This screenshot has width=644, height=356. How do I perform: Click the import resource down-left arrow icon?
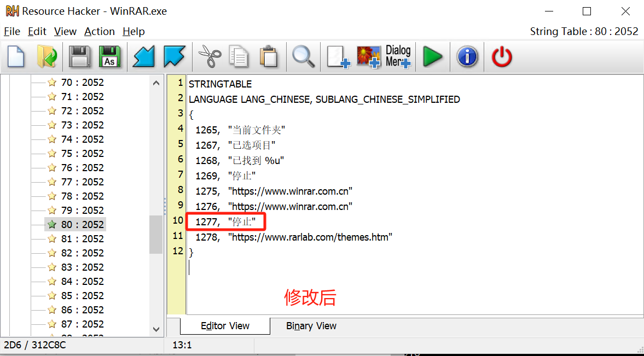point(144,56)
